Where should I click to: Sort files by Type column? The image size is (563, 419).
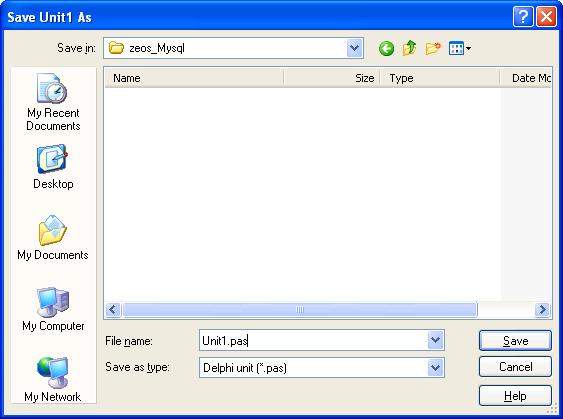[x=440, y=78]
